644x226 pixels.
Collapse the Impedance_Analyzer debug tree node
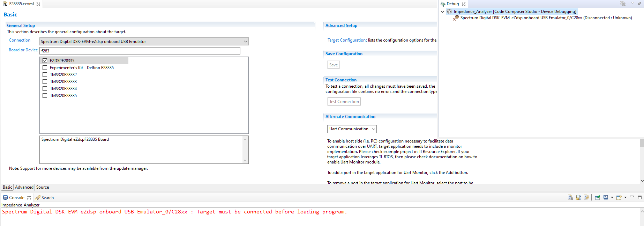442,12
